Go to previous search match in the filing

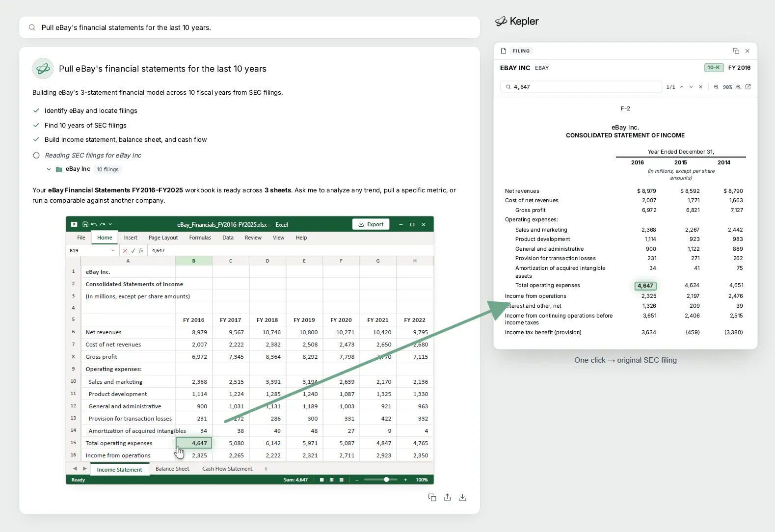pos(682,87)
